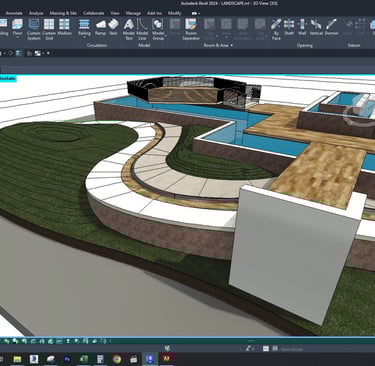Open the Collaborate ribbon tab
The height and width of the screenshot is (366, 375).
94,13
